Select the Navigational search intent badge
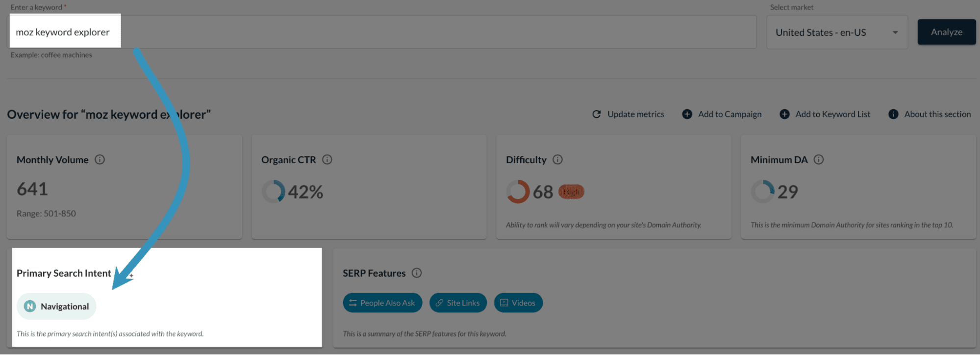This screenshot has height=355, width=980. 56,306
